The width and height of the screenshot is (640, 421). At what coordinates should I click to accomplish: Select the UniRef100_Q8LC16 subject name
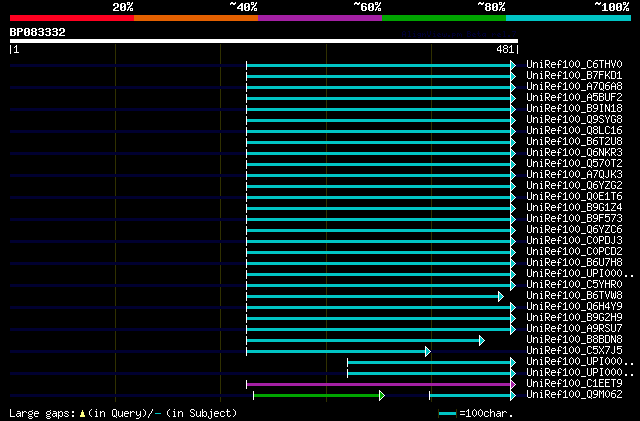(x=574, y=131)
